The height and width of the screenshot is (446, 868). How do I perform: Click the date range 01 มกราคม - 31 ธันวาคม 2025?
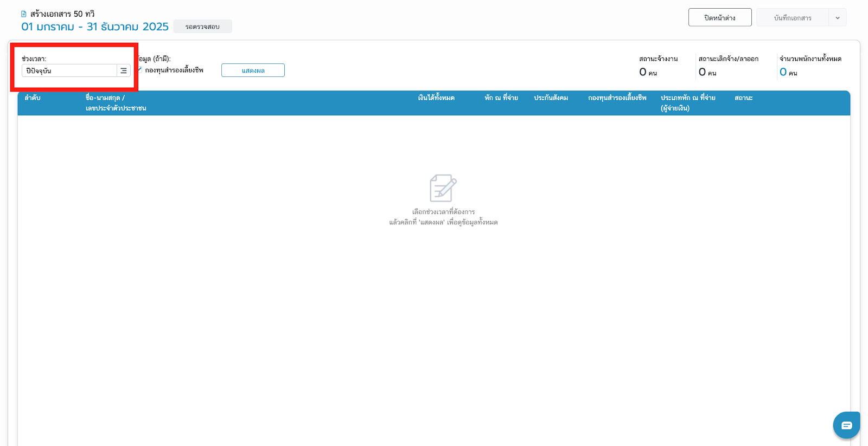click(x=95, y=27)
